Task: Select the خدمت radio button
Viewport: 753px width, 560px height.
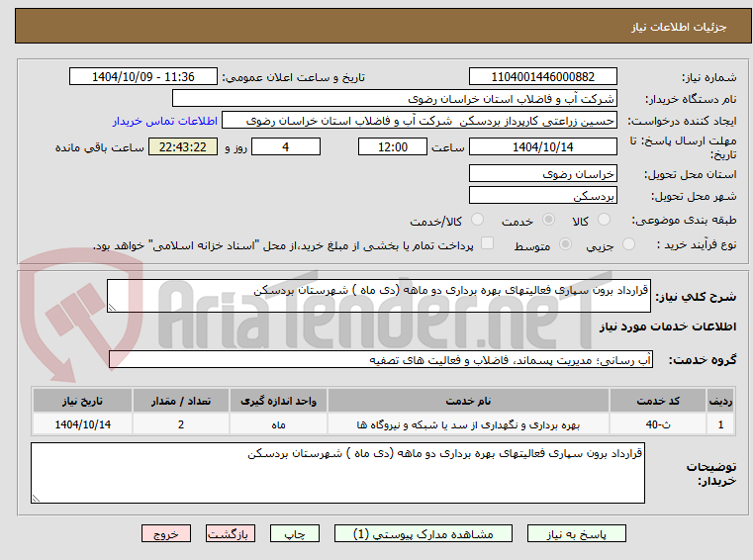Action: click(548, 220)
